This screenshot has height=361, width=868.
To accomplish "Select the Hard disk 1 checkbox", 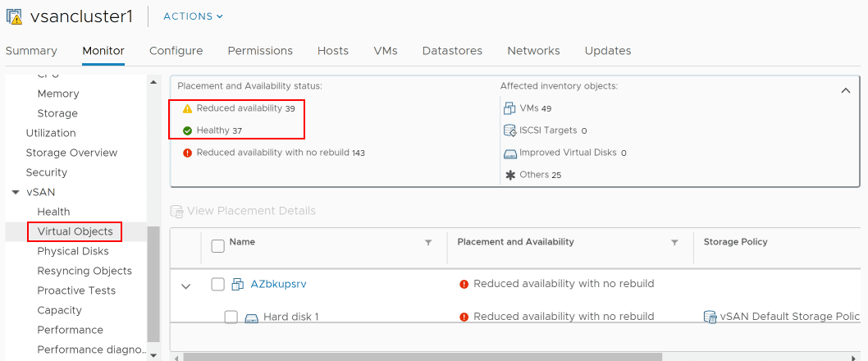I will point(231,318).
